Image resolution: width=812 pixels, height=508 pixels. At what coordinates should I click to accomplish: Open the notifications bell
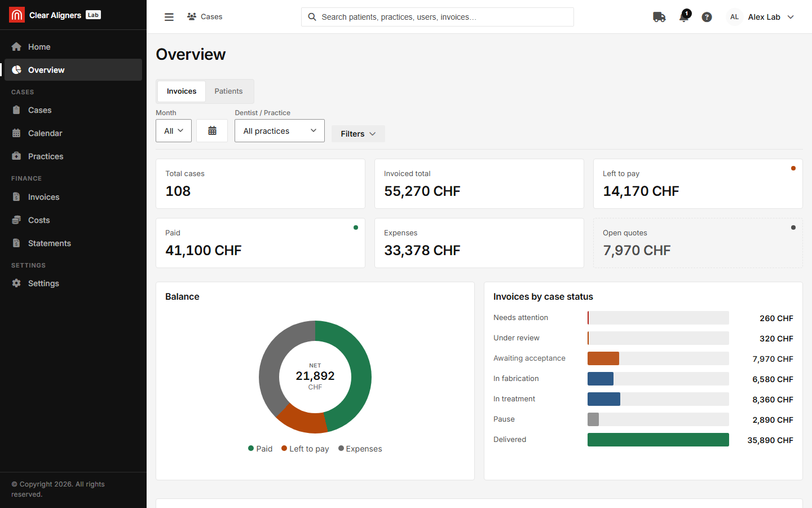coord(684,16)
